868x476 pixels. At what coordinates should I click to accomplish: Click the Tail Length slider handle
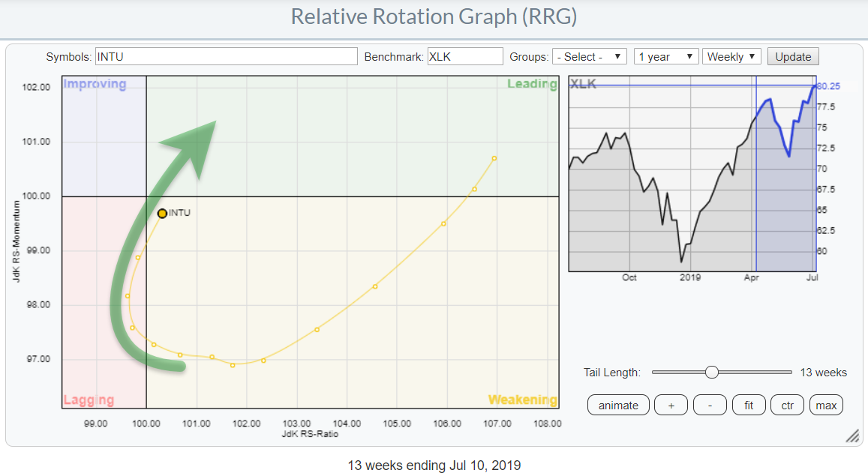[x=712, y=372]
